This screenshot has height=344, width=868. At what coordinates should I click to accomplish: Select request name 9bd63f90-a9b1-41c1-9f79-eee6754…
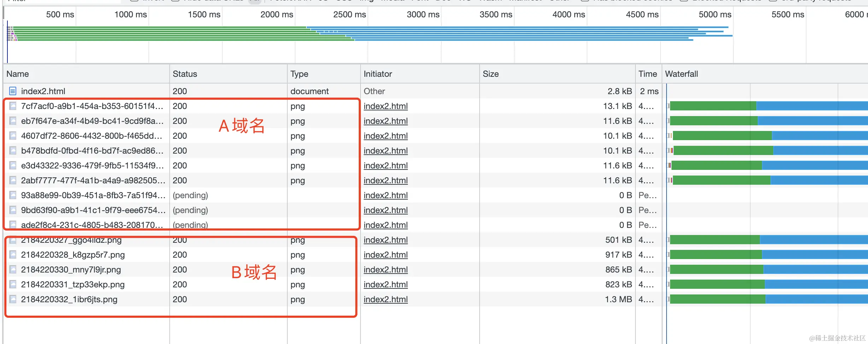click(x=93, y=210)
